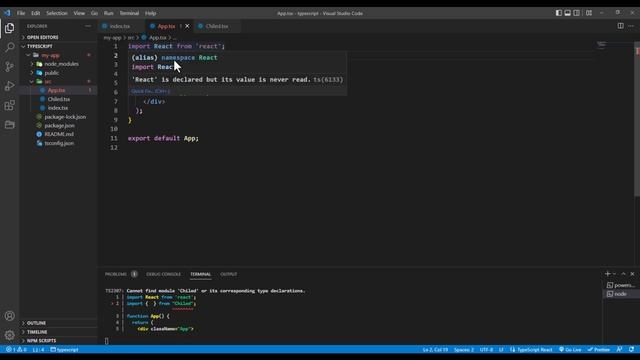The height and width of the screenshot is (360, 640).
Task: Select the App.tsx editor tab
Action: point(167,26)
